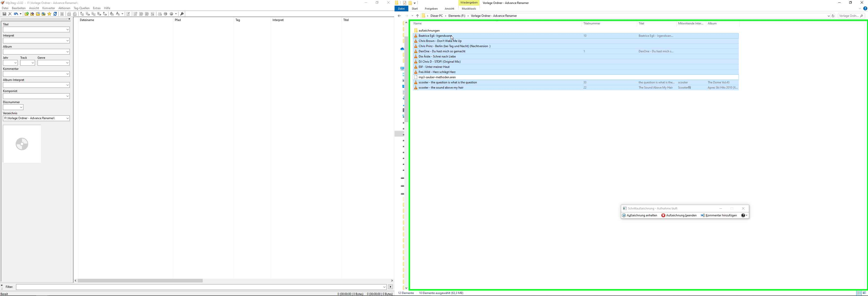
Task: Click the Save tag icon in Mp3tag toolbar
Action: [x=4, y=14]
